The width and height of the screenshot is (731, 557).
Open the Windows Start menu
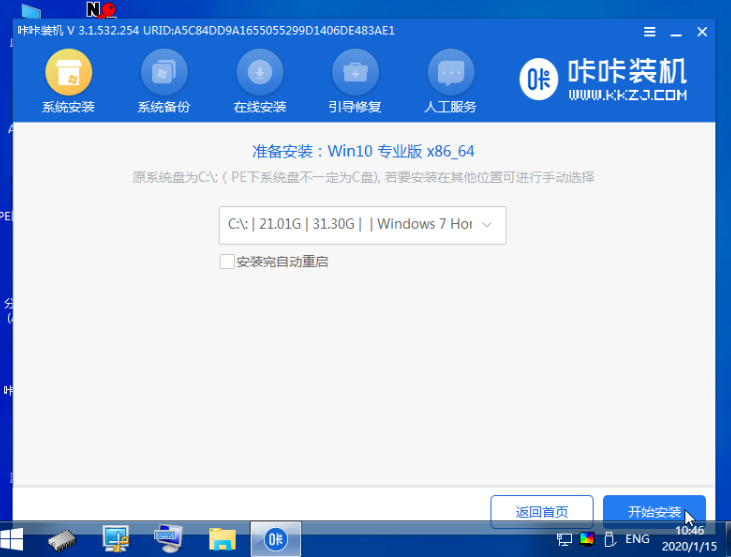[x=12, y=540]
